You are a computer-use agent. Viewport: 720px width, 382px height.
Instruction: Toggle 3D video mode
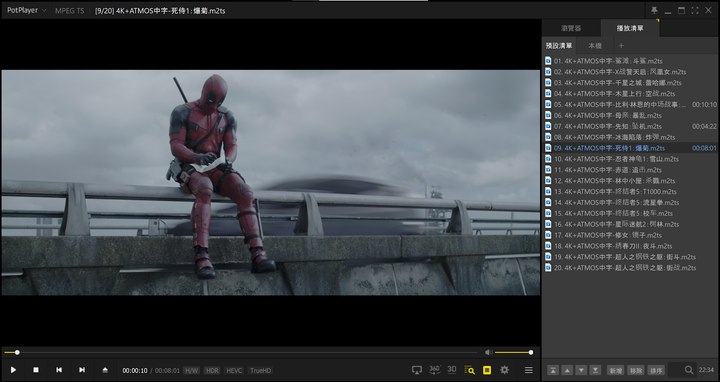point(452,370)
